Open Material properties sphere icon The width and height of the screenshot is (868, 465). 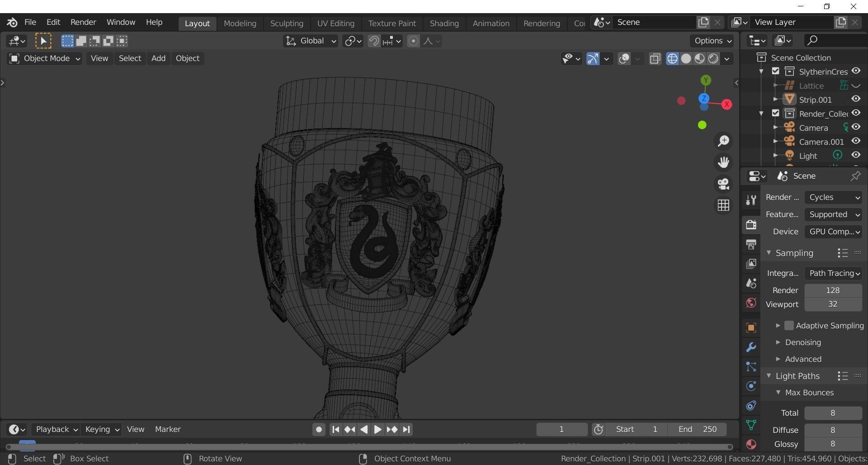tap(751, 444)
